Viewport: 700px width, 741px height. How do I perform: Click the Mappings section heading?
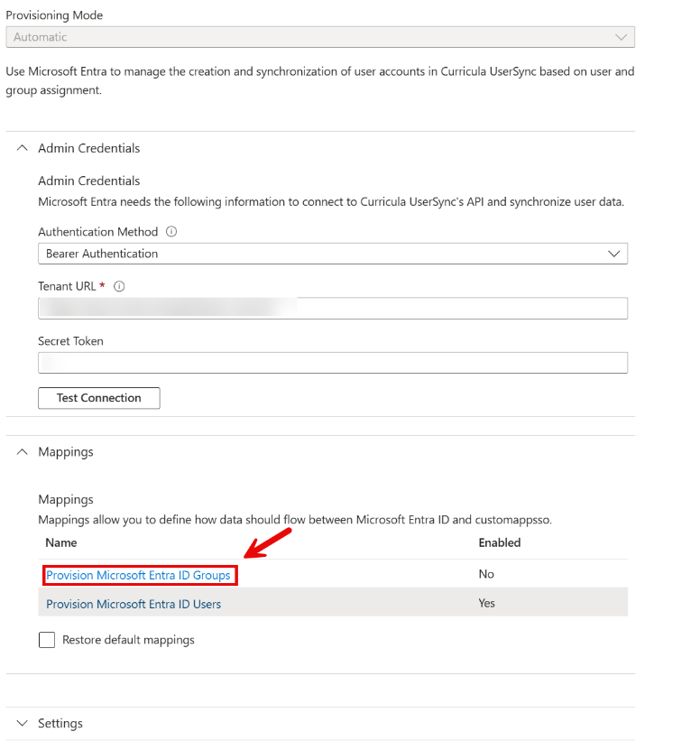[66, 451]
